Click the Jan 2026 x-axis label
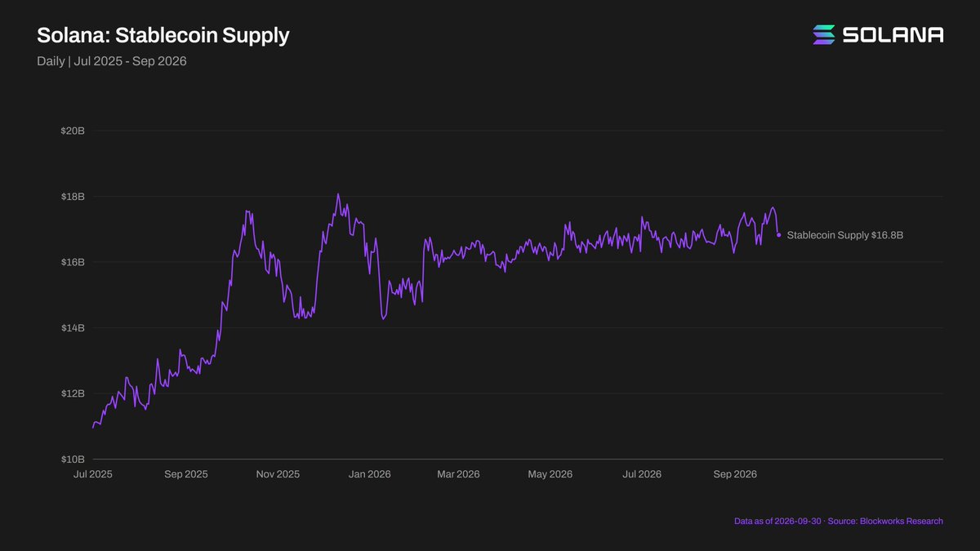 368,474
